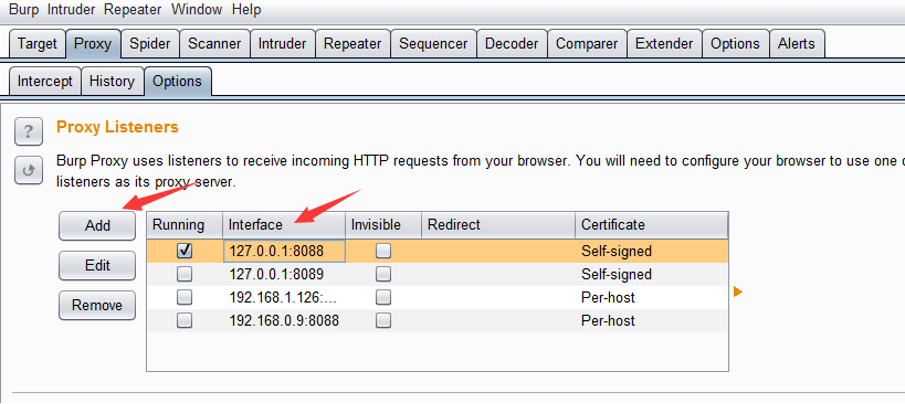Click the Certificate column header
Viewport: 905px width, 404px height.
[x=652, y=225]
